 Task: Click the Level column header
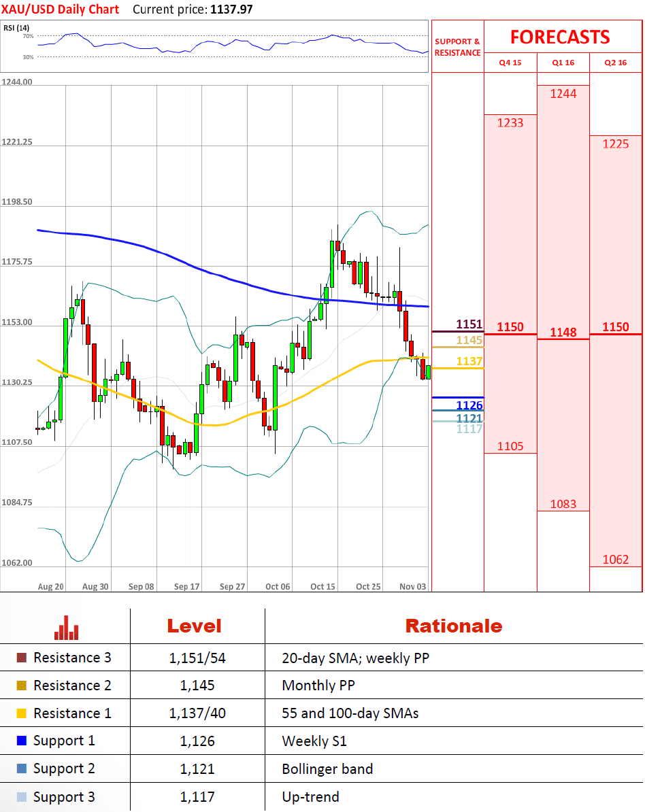(x=195, y=626)
